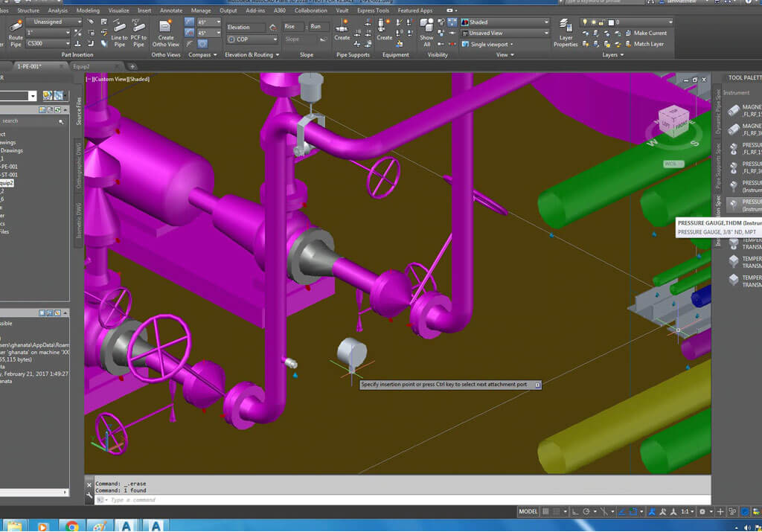This screenshot has width=762, height=532.
Task: Open the Unsaved View dropdown
Action: [505, 33]
